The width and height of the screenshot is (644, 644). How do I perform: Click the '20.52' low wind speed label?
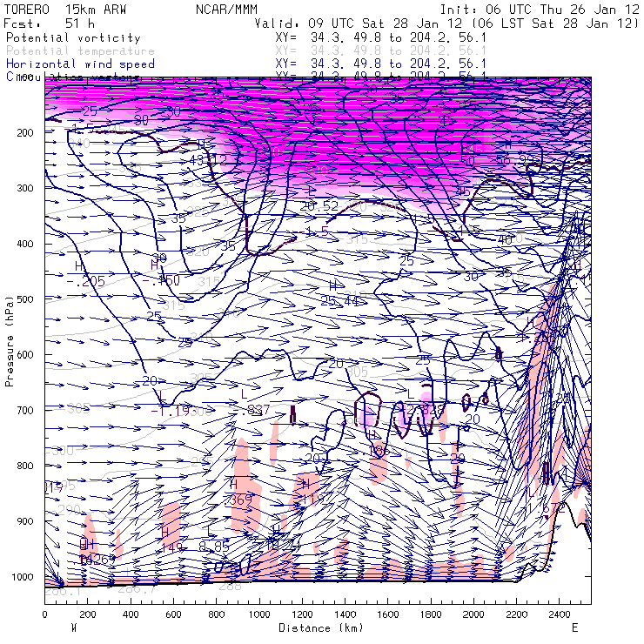click(x=319, y=206)
